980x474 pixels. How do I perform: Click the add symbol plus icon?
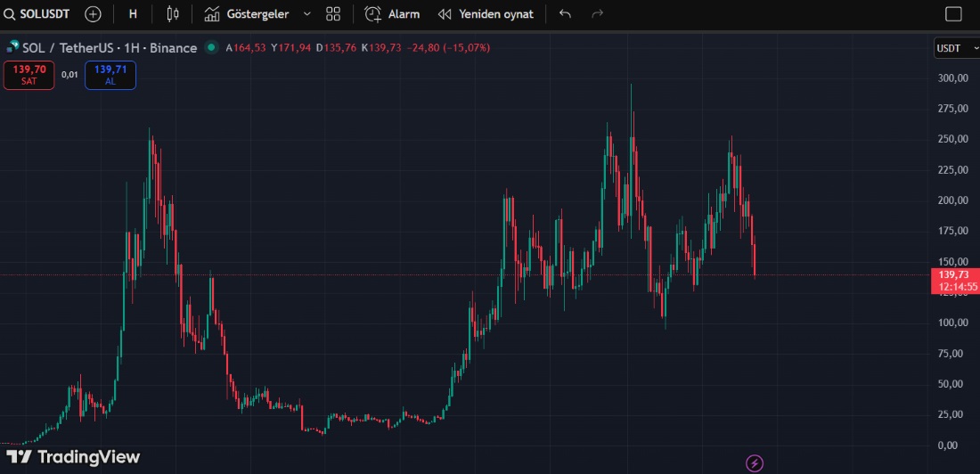[93, 13]
